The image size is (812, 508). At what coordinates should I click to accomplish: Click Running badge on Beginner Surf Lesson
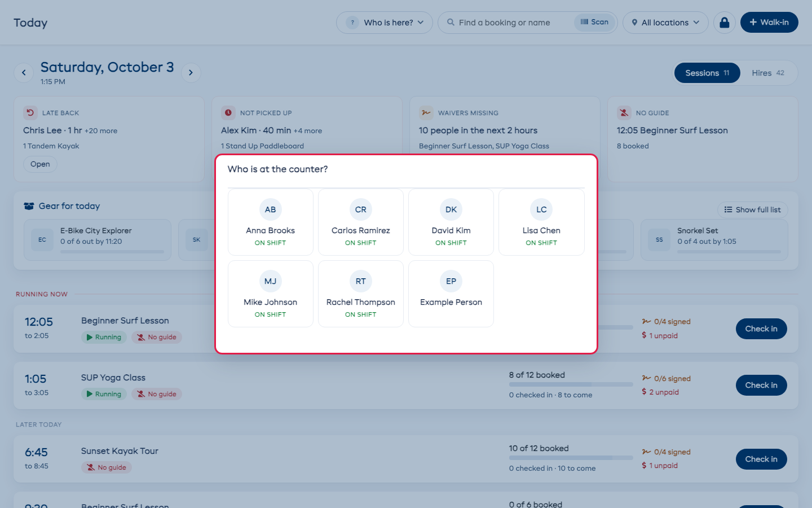[104, 338]
